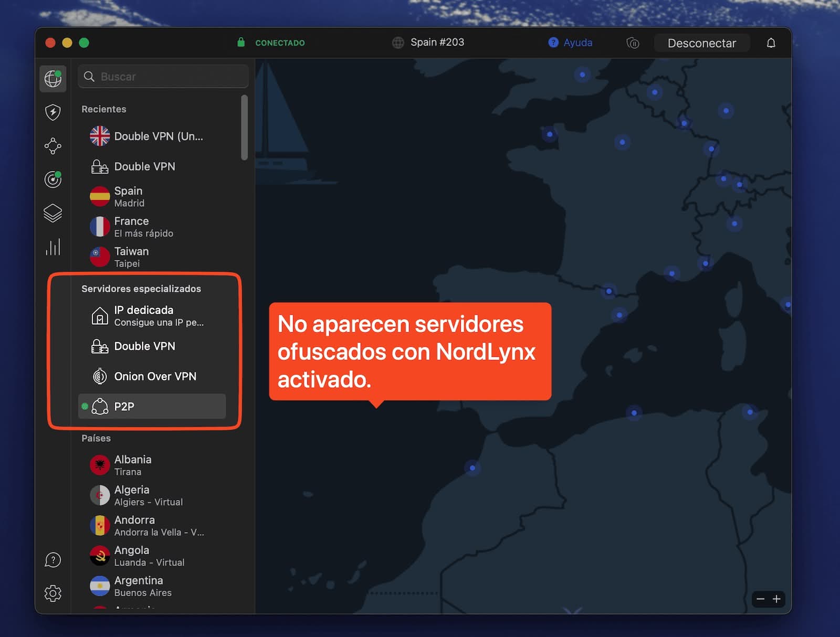Select Algeria Algiers - Virtual entry
Image resolution: width=840 pixels, height=637 pixels.
[x=152, y=495]
